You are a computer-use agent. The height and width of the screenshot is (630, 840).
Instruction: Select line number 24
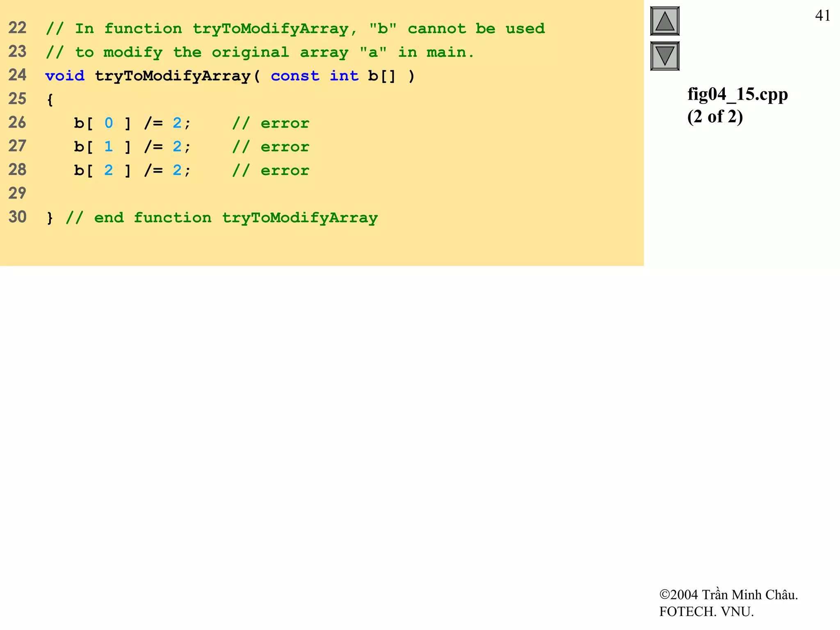(x=17, y=75)
